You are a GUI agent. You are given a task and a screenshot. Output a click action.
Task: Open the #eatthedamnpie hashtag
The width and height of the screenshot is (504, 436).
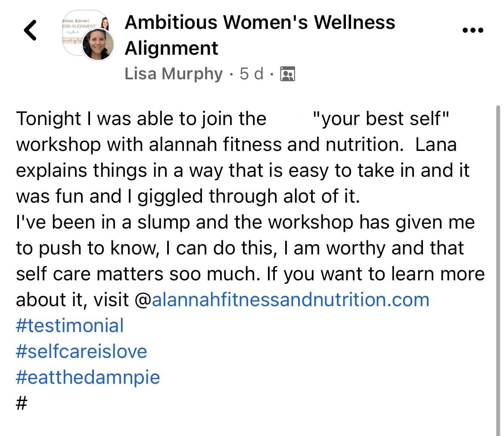click(88, 377)
